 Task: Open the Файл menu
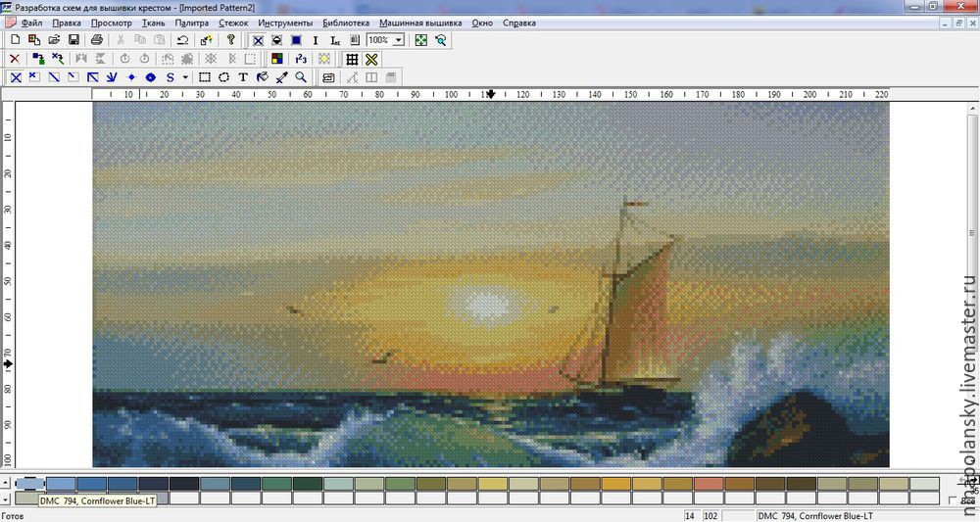pyautogui.click(x=31, y=24)
